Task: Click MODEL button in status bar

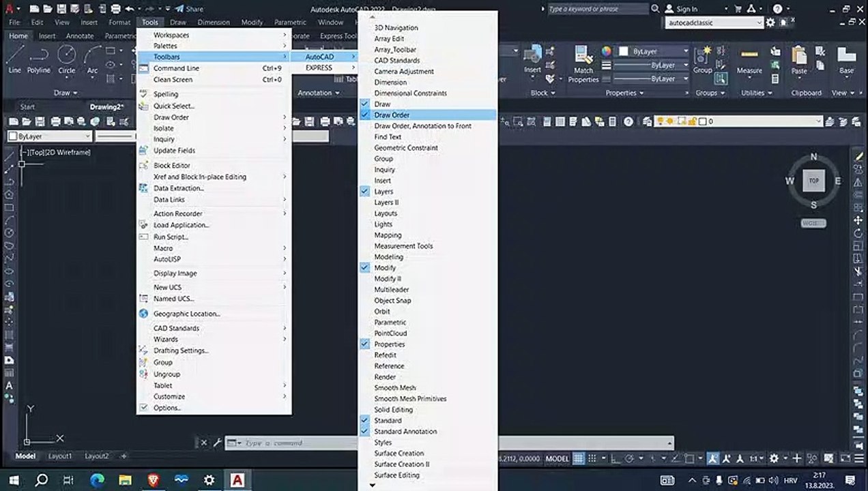Action: (x=558, y=458)
